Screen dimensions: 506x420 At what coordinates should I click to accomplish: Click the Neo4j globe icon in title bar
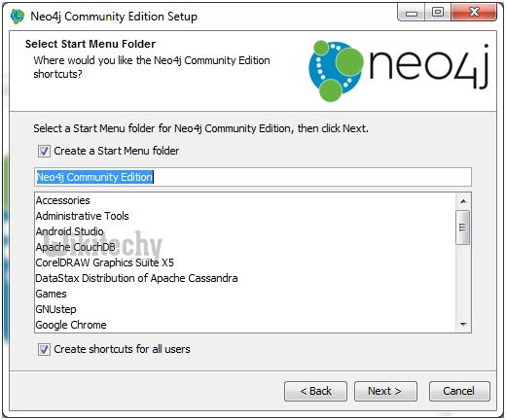[x=18, y=16]
